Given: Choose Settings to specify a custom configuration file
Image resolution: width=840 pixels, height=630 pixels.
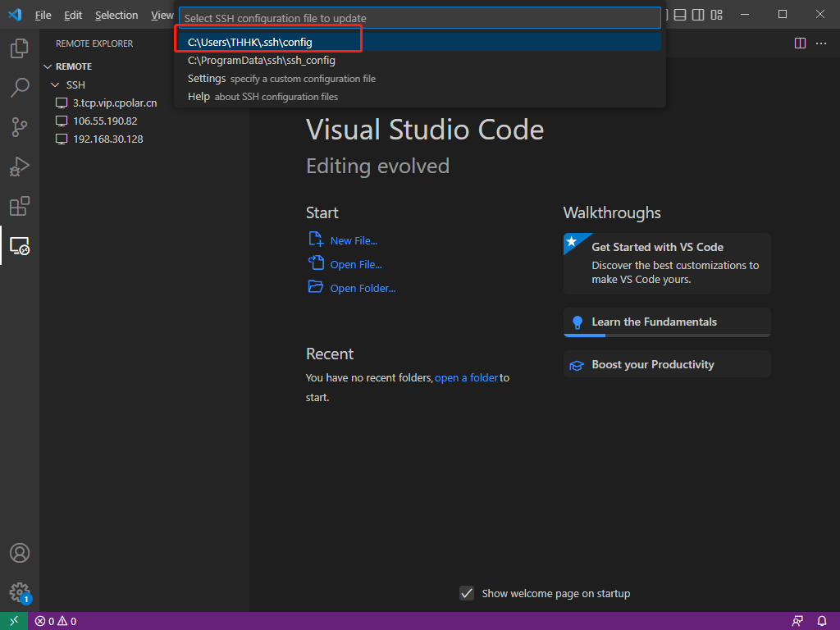Looking at the screenshot, I should click(206, 78).
